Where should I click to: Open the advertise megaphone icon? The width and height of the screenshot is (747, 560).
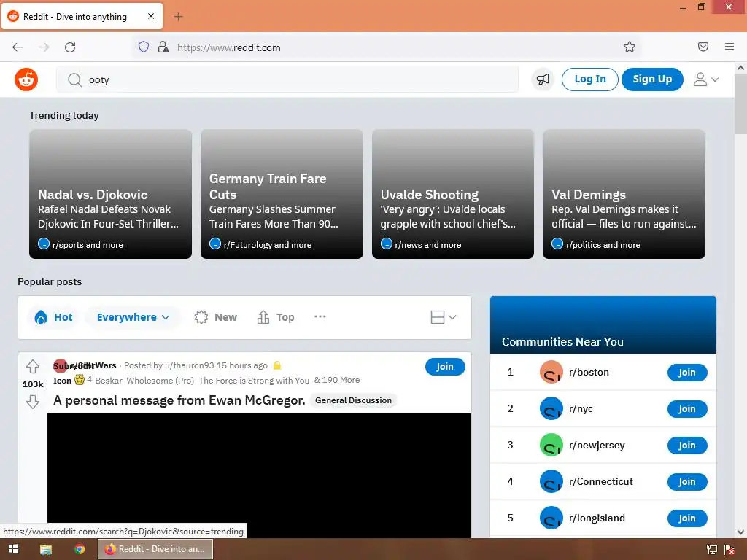543,79
